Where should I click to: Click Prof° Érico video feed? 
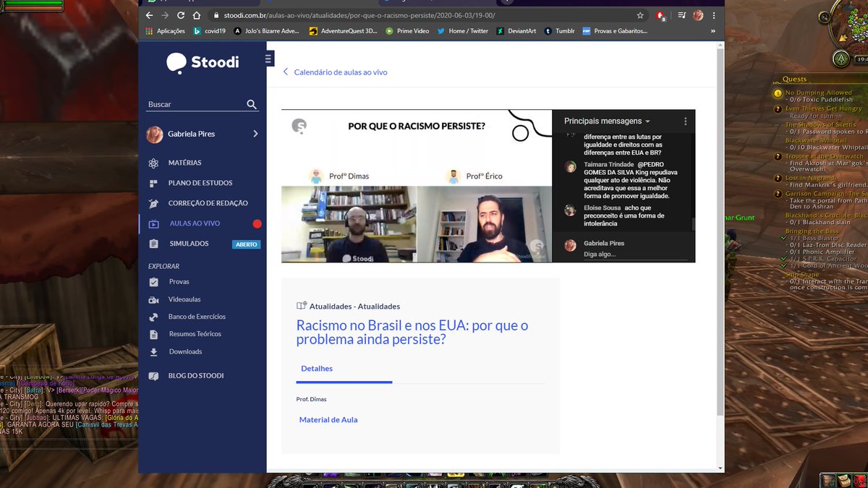(484, 224)
